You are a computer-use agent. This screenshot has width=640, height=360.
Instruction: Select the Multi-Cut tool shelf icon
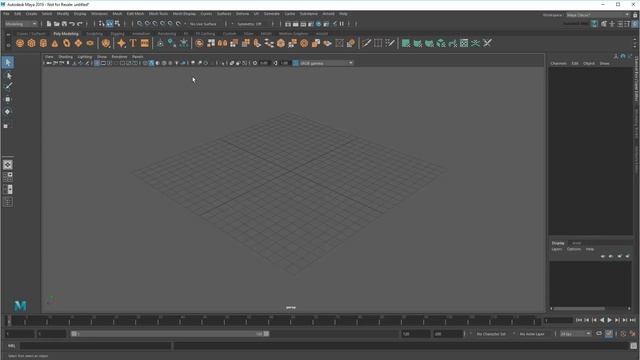pyautogui.click(x=367, y=43)
